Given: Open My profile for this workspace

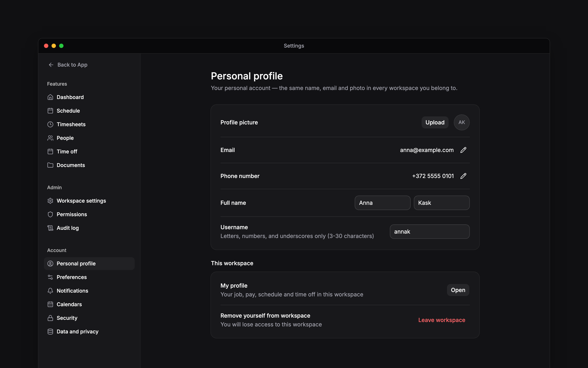Looking at the screenshot, I should click(458, 290).
